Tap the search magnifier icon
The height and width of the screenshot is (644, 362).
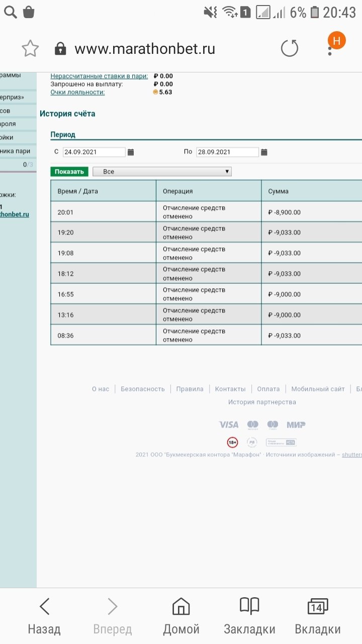tap(10, 12)
